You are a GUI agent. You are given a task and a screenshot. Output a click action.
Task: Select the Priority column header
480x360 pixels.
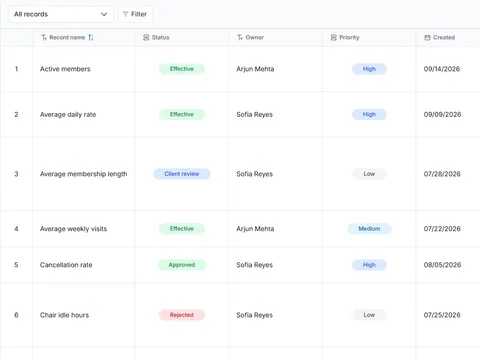(x=369, y=38)
